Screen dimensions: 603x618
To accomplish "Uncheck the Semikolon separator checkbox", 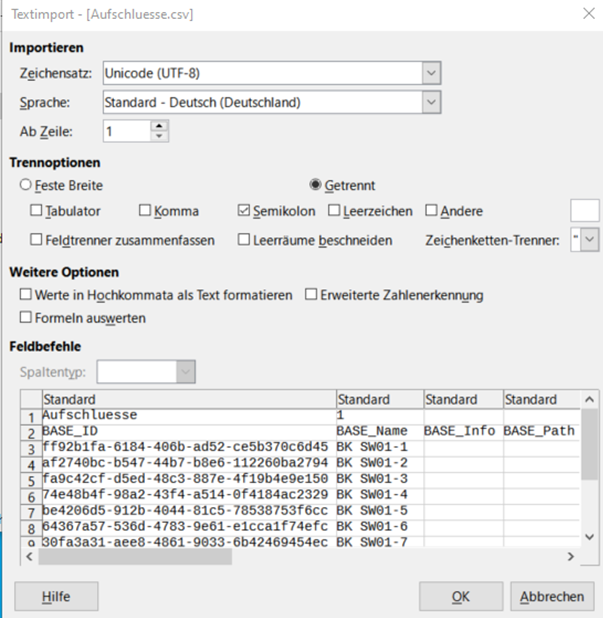I will [244, 210].
